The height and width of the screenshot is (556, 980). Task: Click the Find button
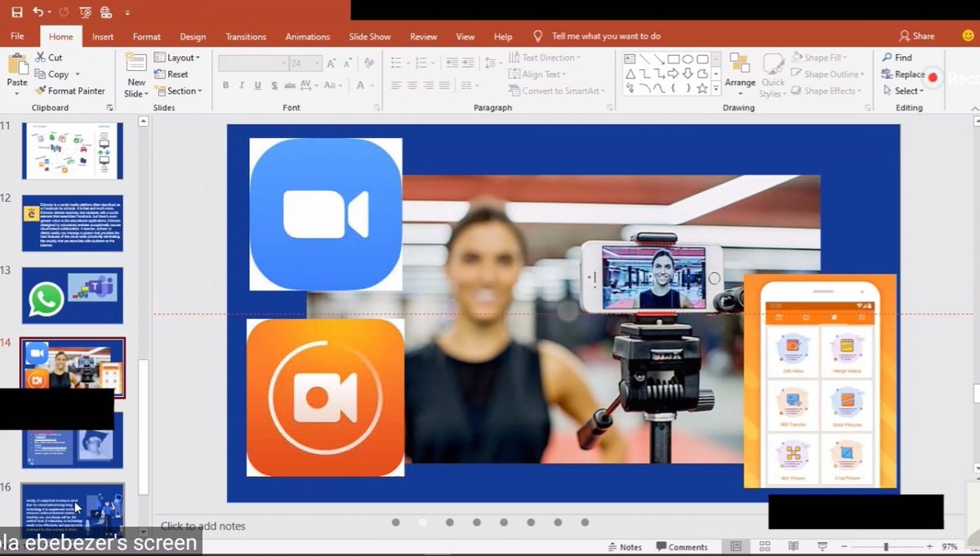click(x=897, y=58)
